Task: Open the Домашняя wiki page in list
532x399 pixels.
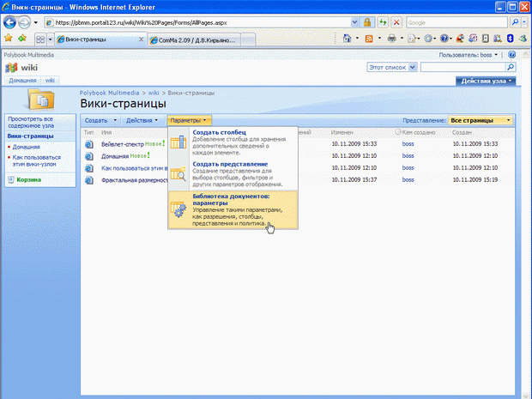Action: (x=114, y=156)
